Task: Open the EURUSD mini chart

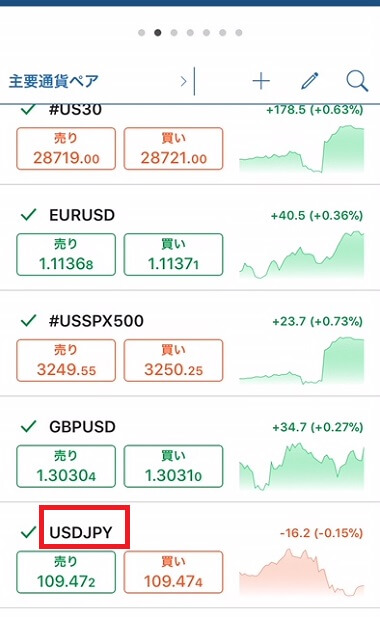Action: [x=302, y=255]
